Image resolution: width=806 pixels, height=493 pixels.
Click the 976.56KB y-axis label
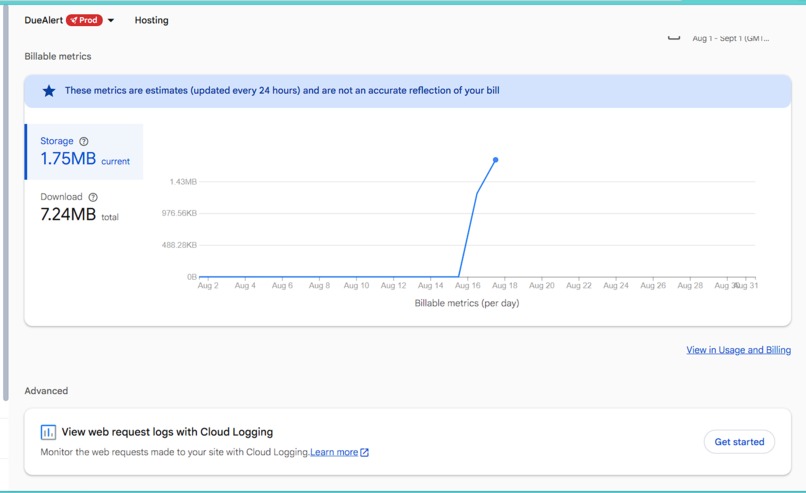179,213
